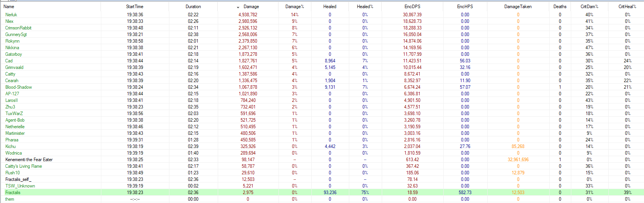Sort by the Name column header

[9, 7]
